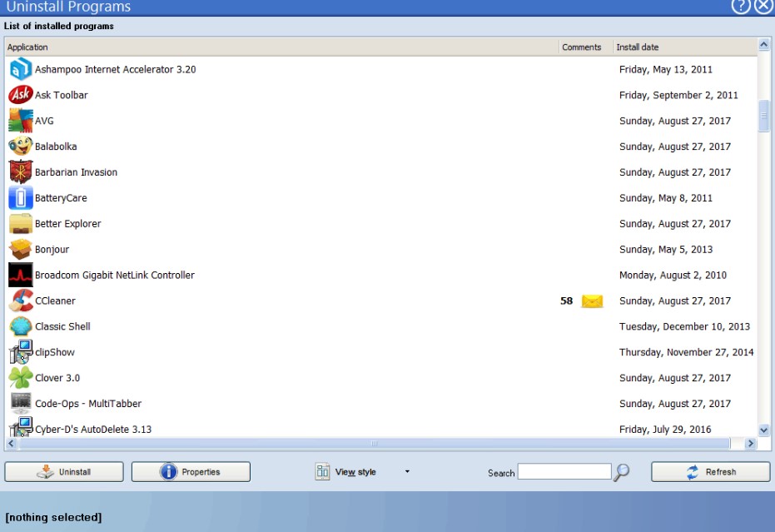Click the Bonjour gift-box icon
This screenshot has width=775, height=532.
click(20, 249)
